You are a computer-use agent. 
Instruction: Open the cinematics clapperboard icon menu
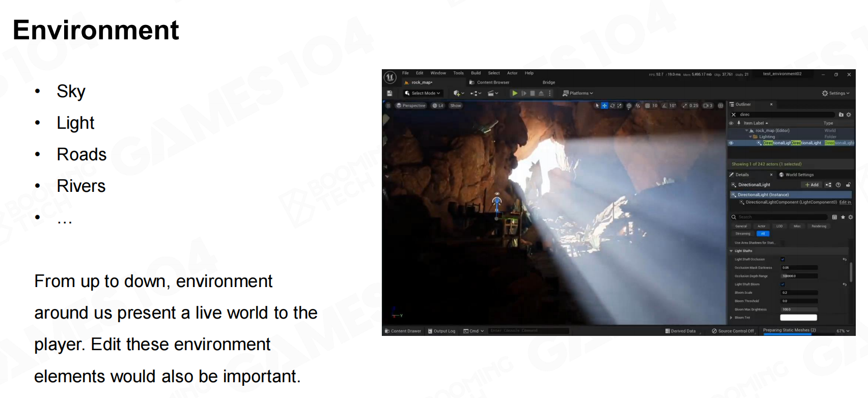(492, 93)
